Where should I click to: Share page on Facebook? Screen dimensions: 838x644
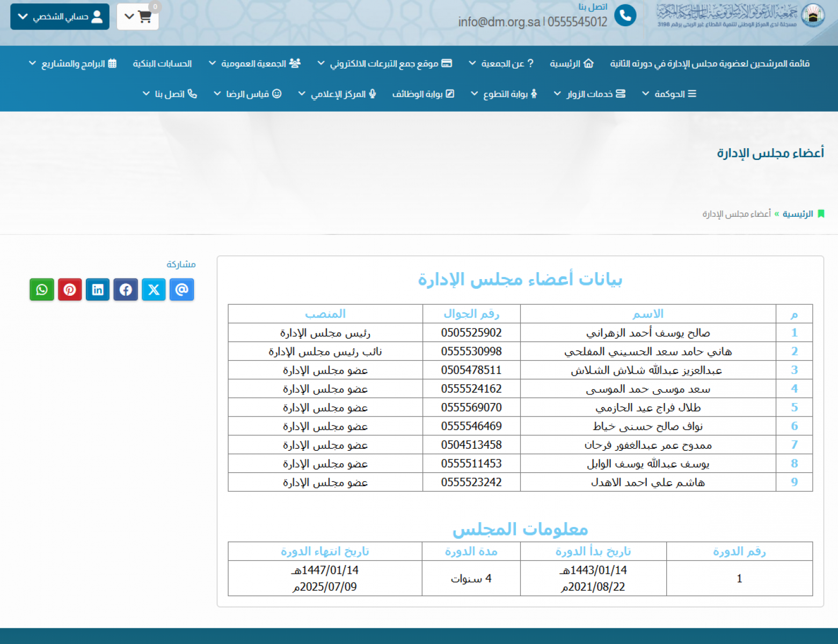126,290
